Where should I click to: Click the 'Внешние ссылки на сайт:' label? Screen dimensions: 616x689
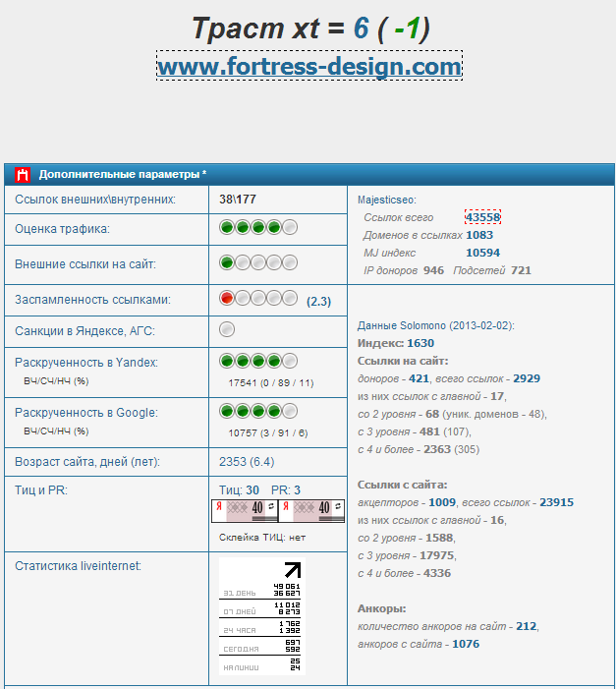pos(85,264)
